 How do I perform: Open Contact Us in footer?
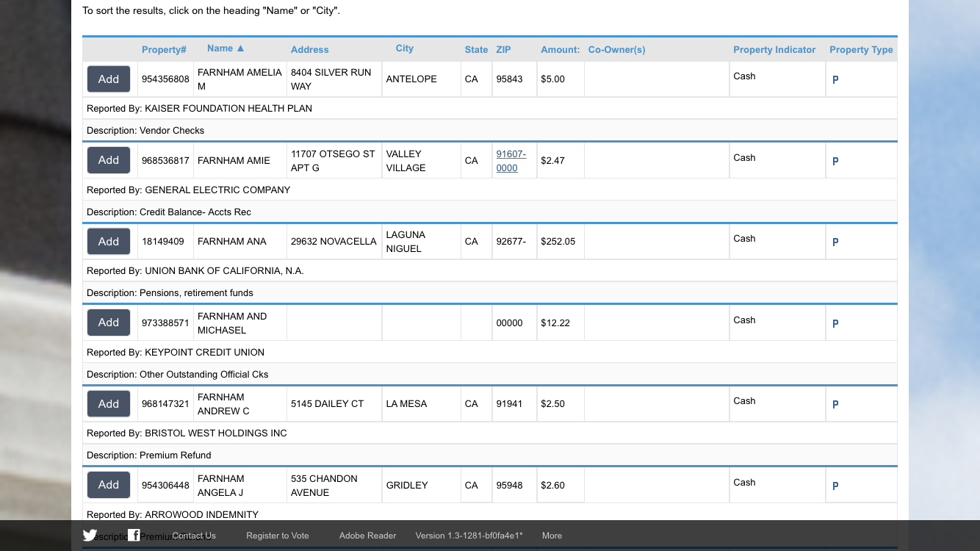194,536
